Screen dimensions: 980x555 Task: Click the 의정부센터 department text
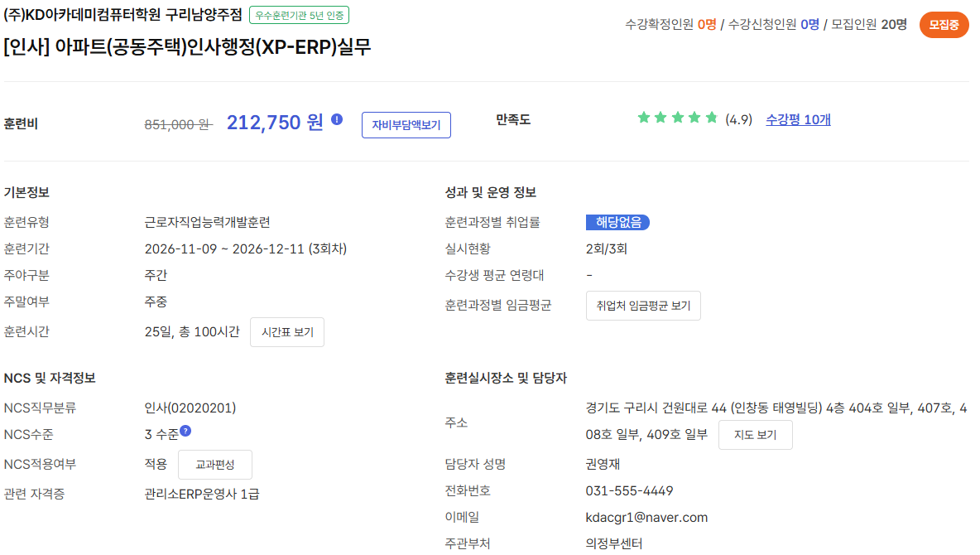(x=614, y=543)
